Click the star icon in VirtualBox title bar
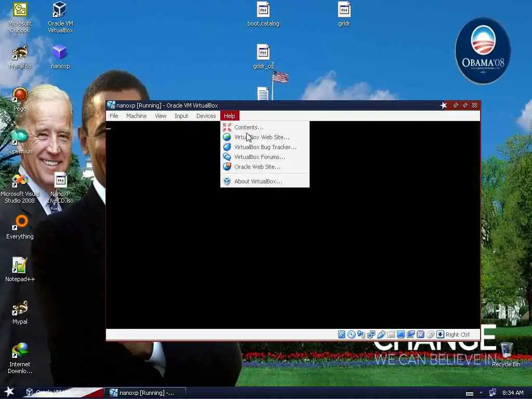 (444, 105)
